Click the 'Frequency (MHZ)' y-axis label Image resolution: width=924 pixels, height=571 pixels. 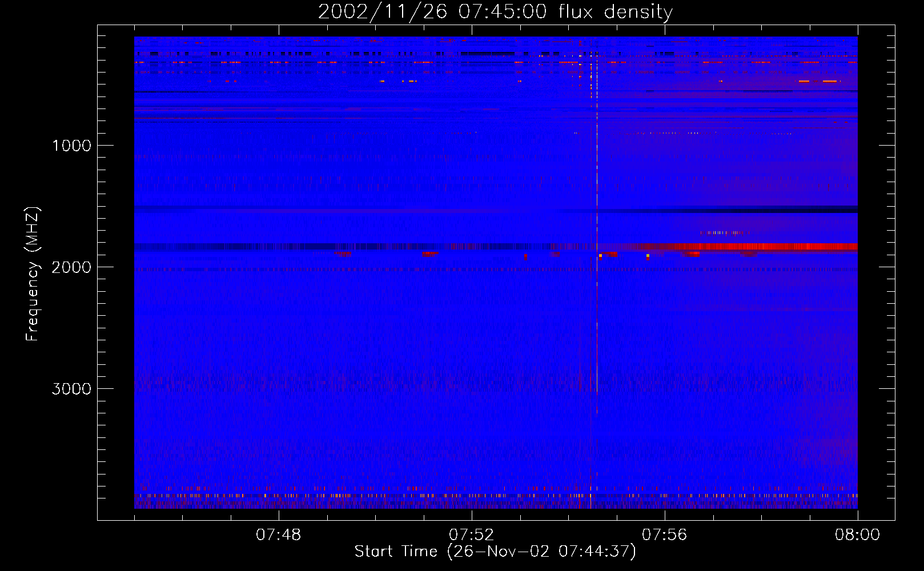(33, 274)
